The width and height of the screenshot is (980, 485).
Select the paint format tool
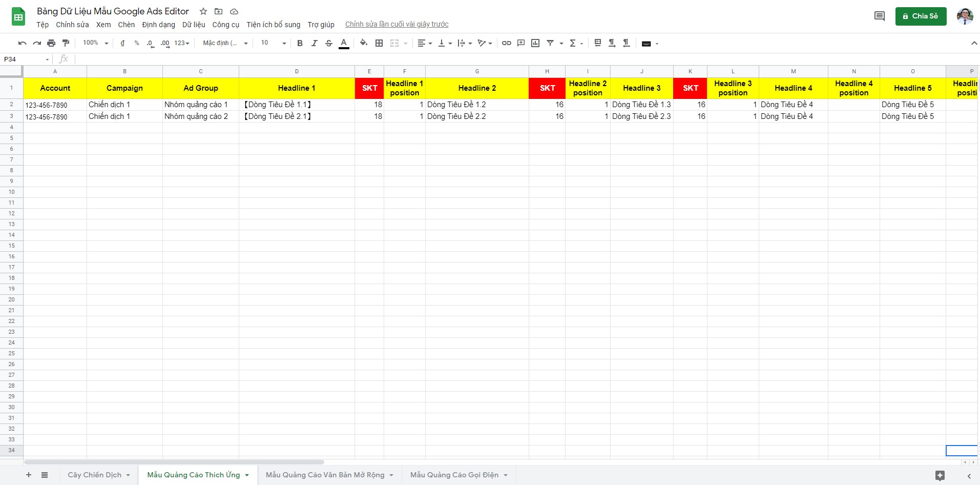66,43
